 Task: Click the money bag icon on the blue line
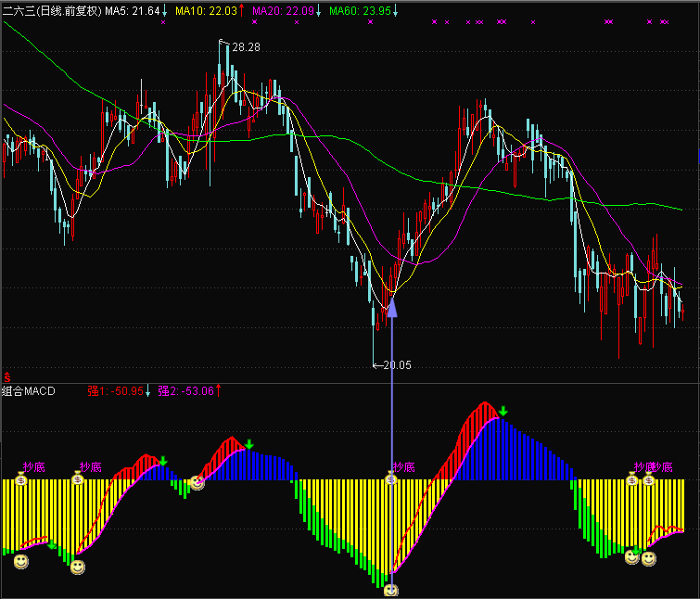coord(391,479)
